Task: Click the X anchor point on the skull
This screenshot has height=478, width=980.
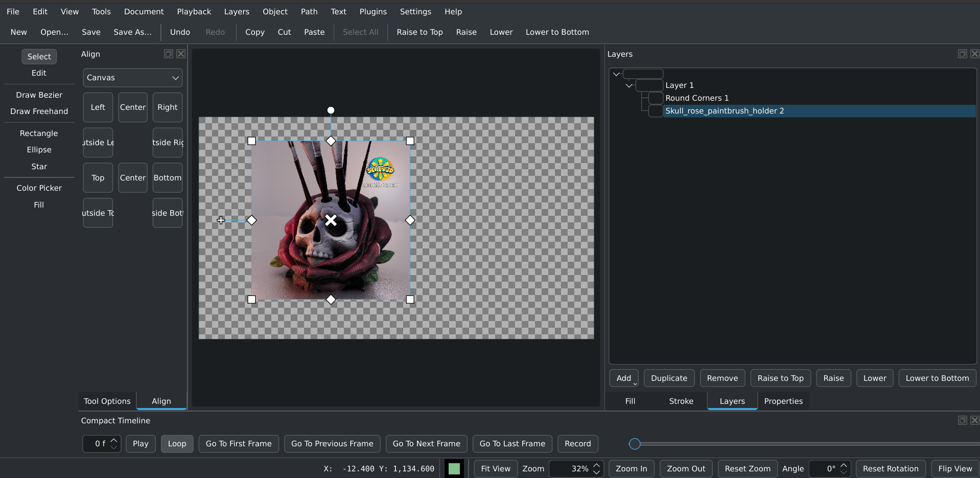Action: (x=331, y=220)
